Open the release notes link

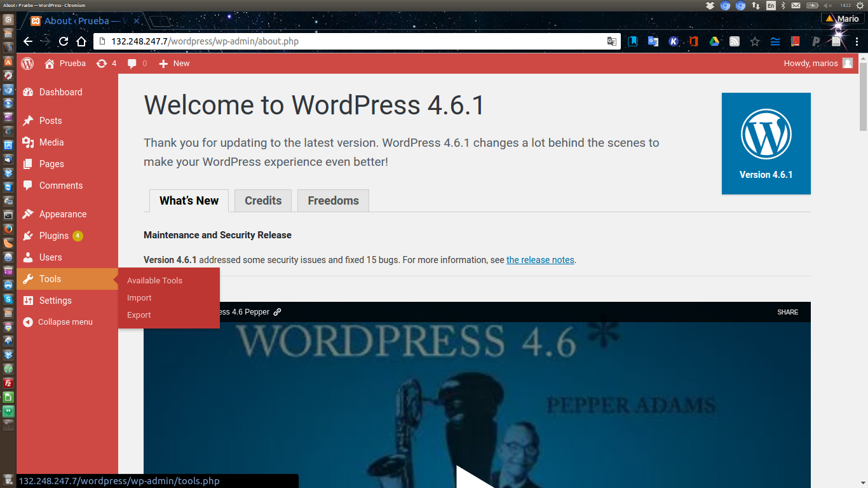[x=540, y=260]
